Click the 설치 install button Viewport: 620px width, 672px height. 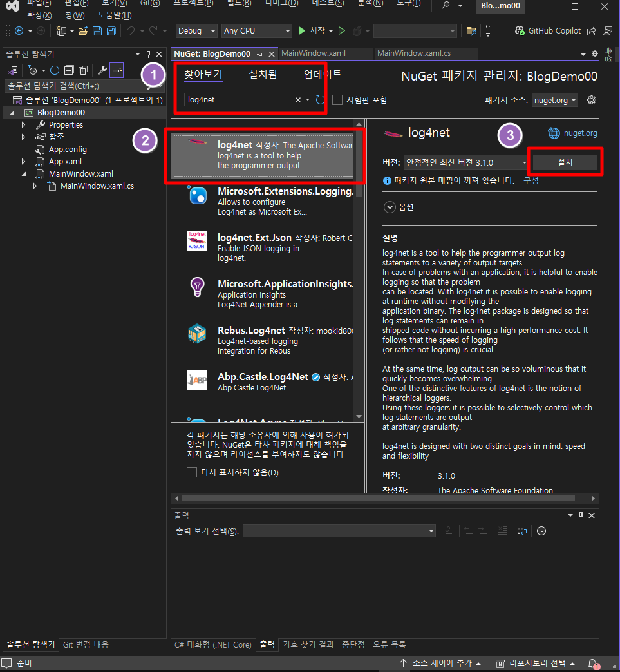point(565,162)
